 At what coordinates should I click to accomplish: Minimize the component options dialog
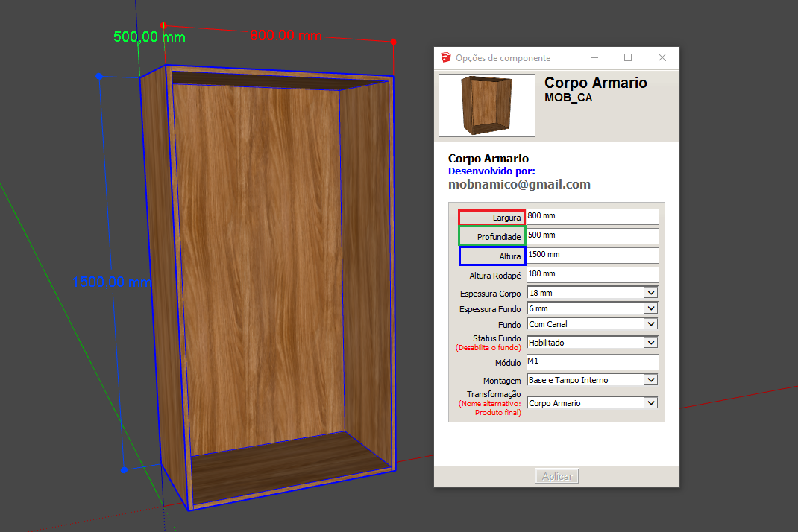[x=594, y=58]
